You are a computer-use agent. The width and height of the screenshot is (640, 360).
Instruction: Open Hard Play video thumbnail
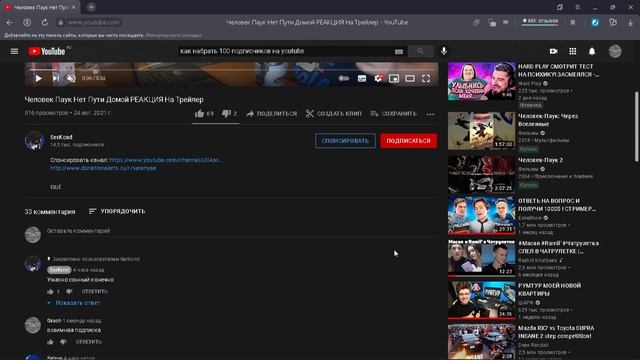pos(482,81)
